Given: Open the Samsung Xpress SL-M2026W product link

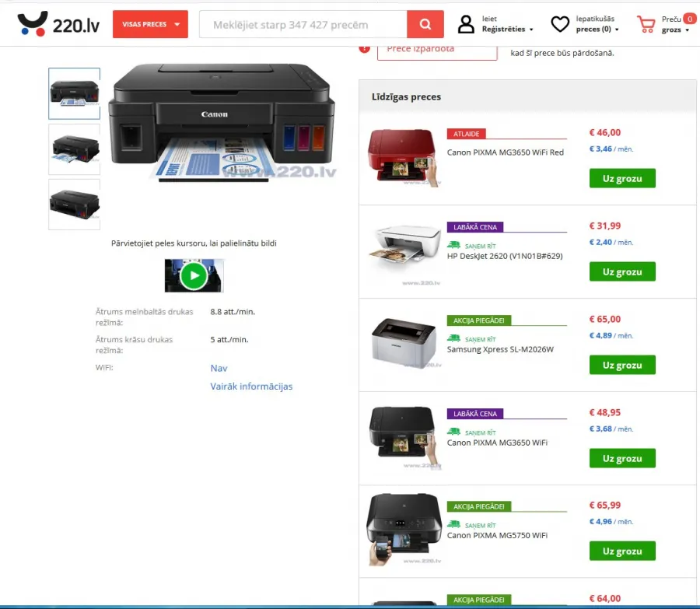Looking at the screenshot, I should tap(500, 349).
